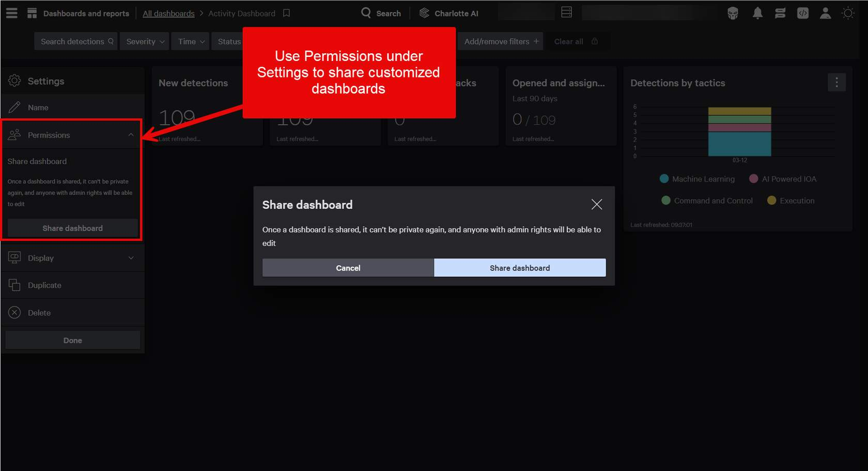The width and height of the screenshot is (868, 471).
Task: Open the skull threat icon in top bar
Action: point(733,13)
